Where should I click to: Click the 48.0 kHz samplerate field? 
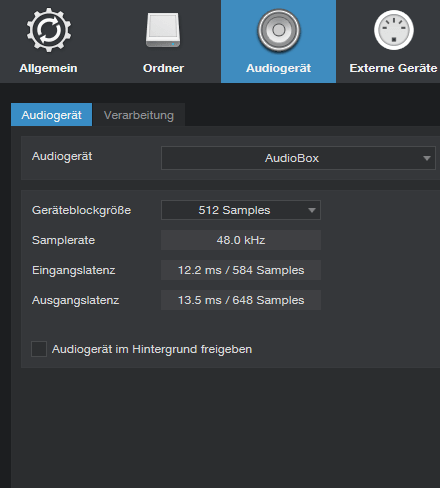click(x=241, y=240)
